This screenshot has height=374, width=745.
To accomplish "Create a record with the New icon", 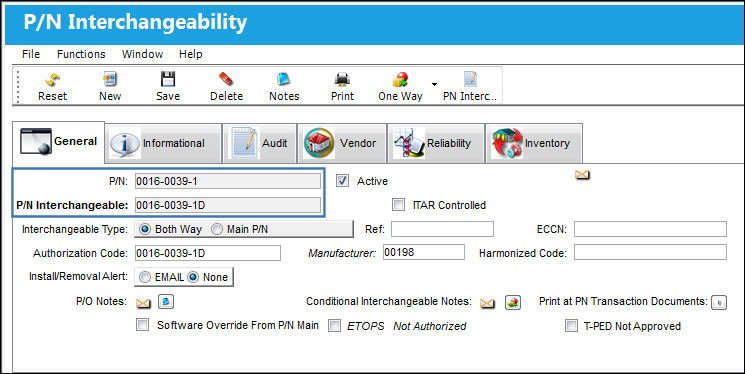I will coord(110,79).
